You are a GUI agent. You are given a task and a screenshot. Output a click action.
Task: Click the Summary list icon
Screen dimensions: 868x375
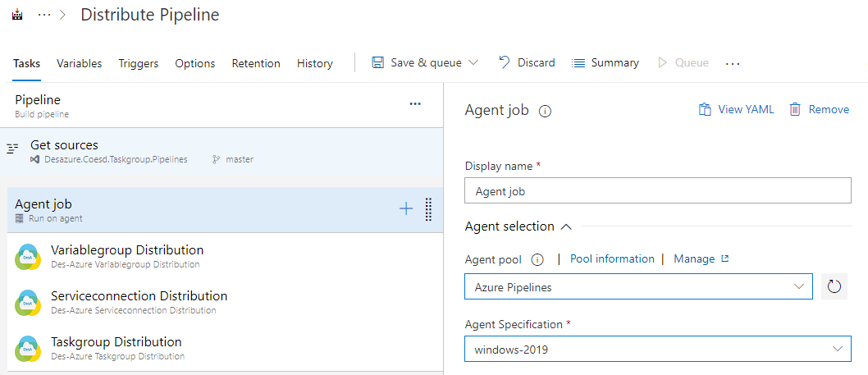578,63
